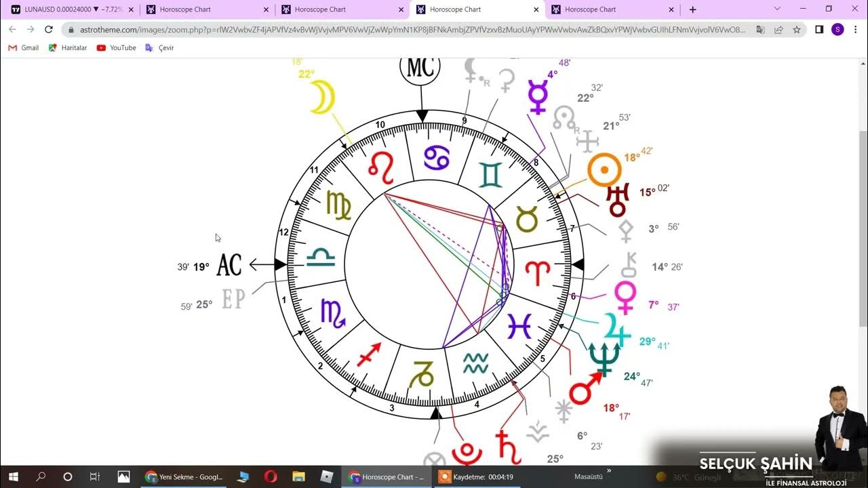Viewport: 868px width, 488px height.
Task: Click the MC midheaven circle marker
Action: 420,68
